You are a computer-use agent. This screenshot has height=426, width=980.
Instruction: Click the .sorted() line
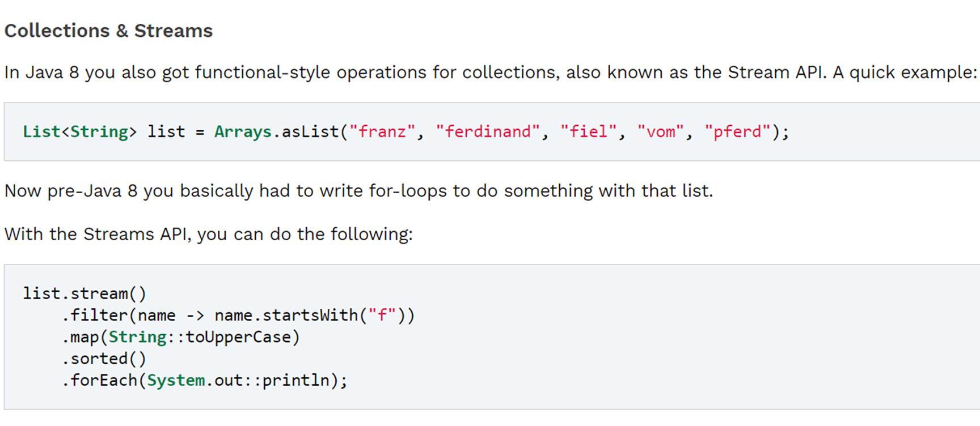[x=104, y=359]
